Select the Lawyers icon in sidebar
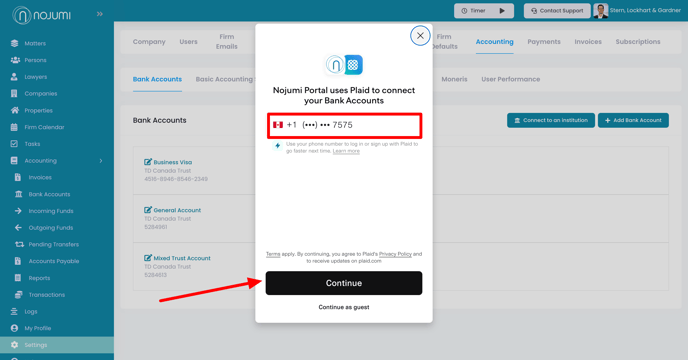Image resolution: width=688 pixels, height=360 pixels. (x=14, y=77)
